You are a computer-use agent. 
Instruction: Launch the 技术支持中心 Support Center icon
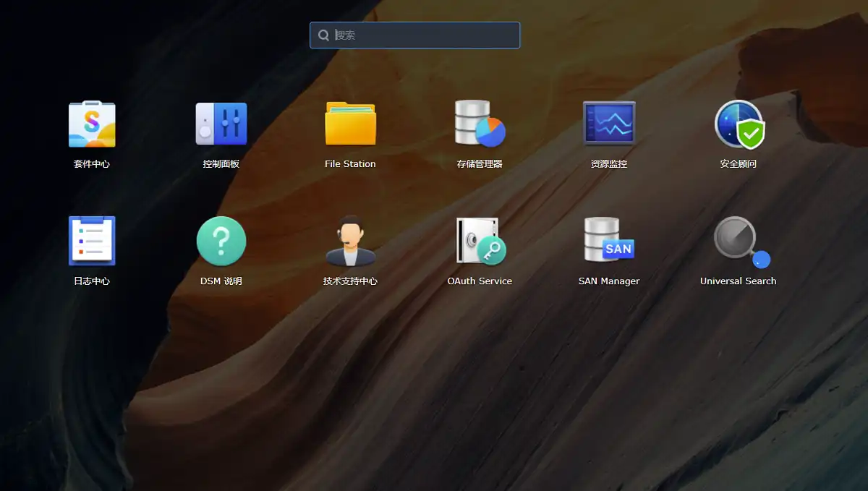(350, 242)
